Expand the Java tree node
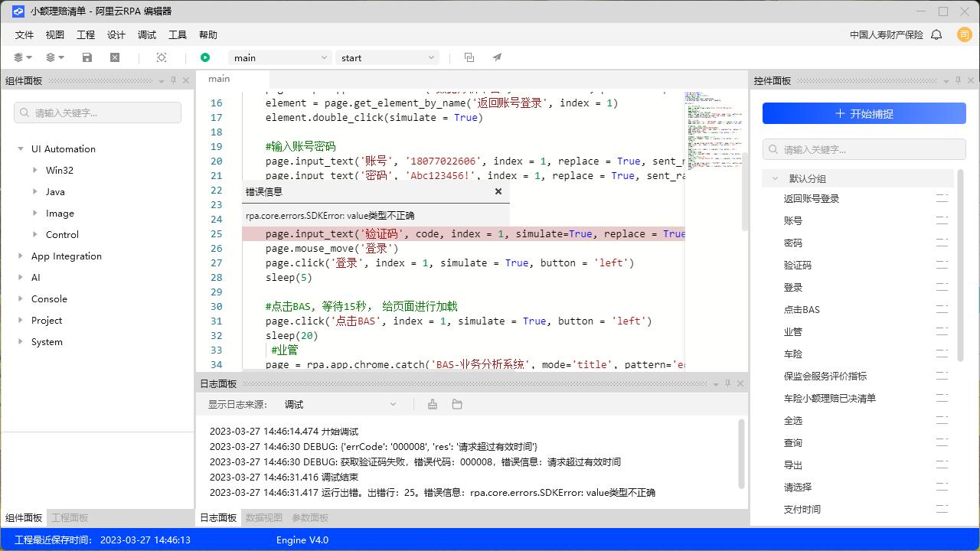 pyautogui.click(x=35, y=192)
